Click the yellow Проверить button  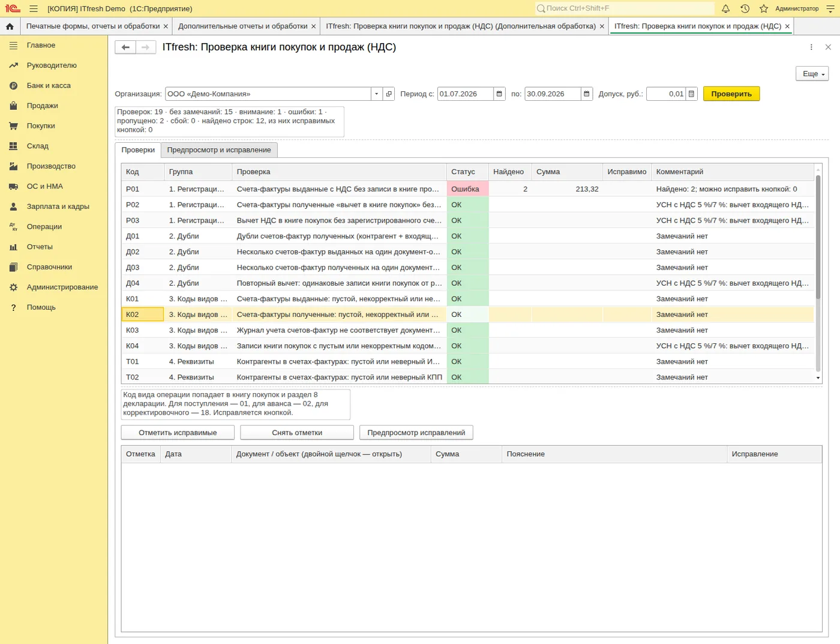(x=731, y=94)
